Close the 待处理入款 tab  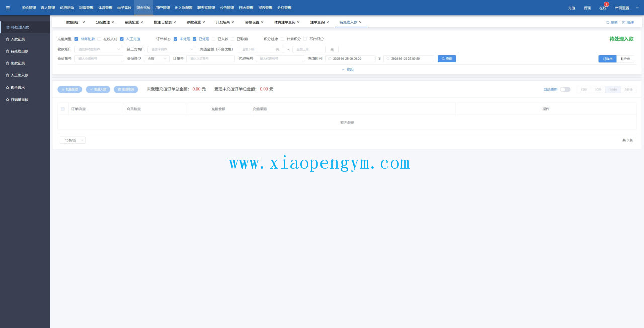[x=360, y=22]
